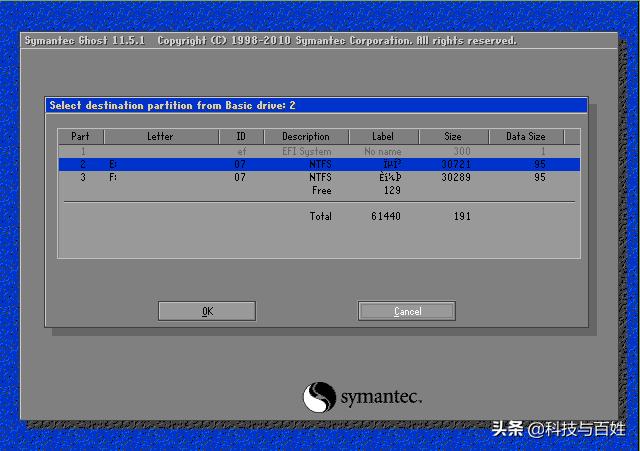This screenshot has height=451, width=640.
Task: Click the Part column header
Action: pos(80,136)
